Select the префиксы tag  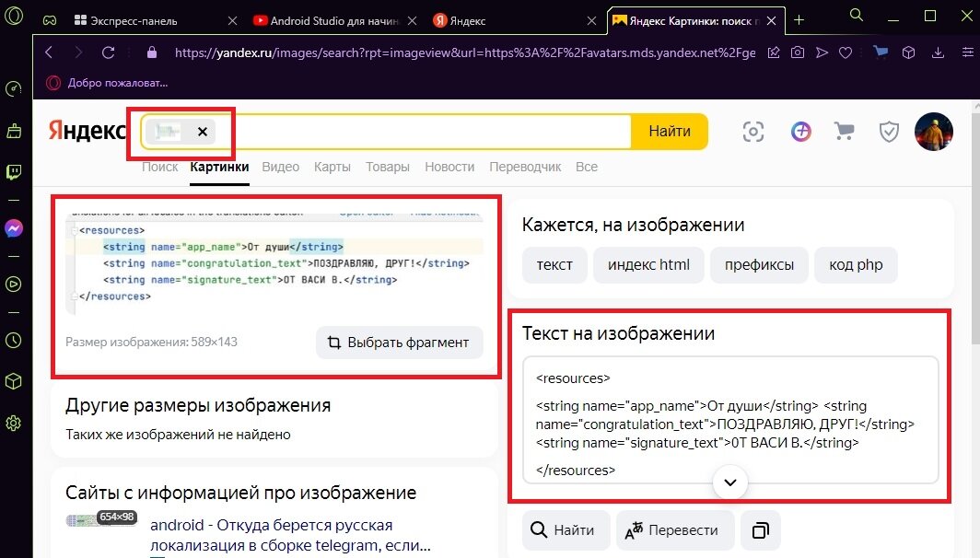tap(759, 265)
